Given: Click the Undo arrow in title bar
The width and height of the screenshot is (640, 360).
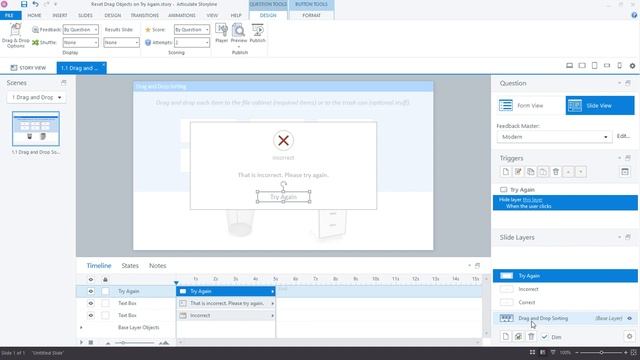Looking at the screenshot, I should 36,4.
